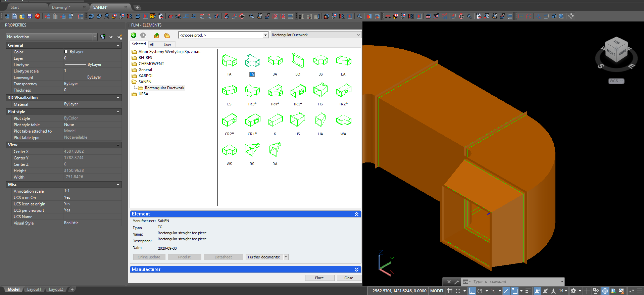Click the folder-up icon in FLM Elements
Screen dimensions: 644x295
coord(156,35)
